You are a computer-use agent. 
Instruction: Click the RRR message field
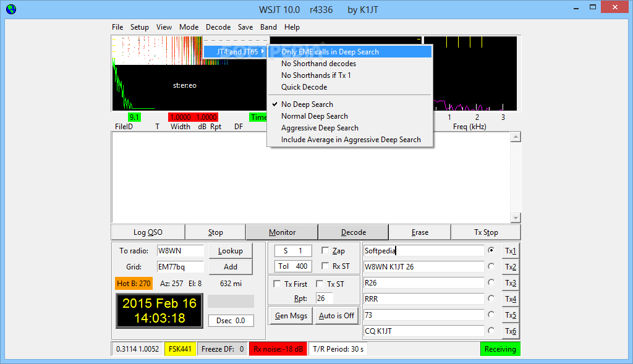click(x=423, y=299)
